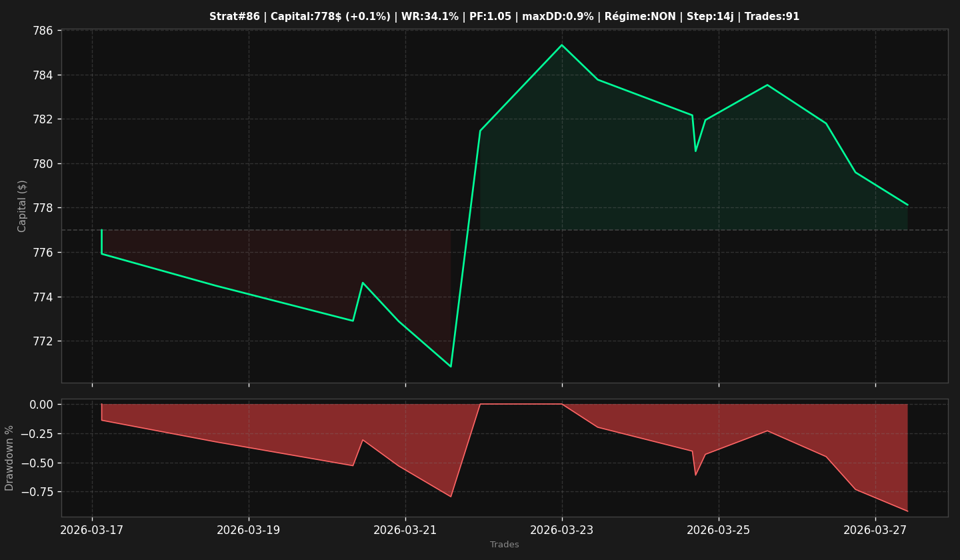Screen dimensions: 960x560
Task: Click the lowest trough of the capital curve
Action: coord(451,367)
